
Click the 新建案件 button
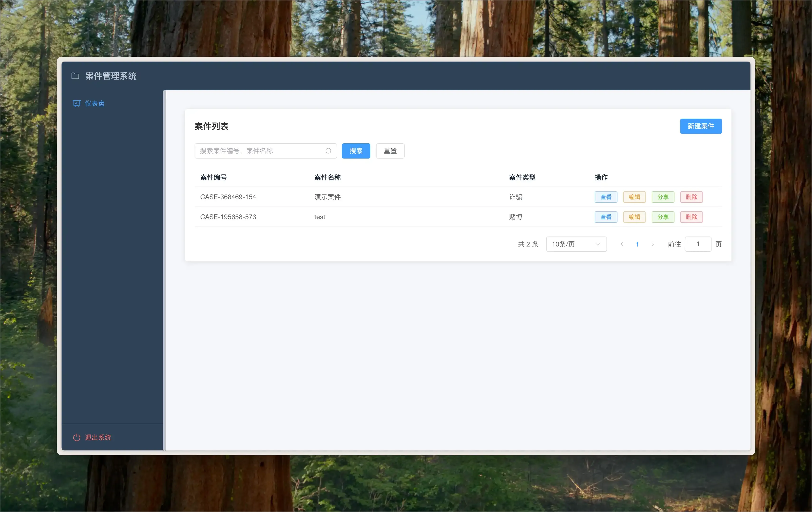tap(701, 126)
